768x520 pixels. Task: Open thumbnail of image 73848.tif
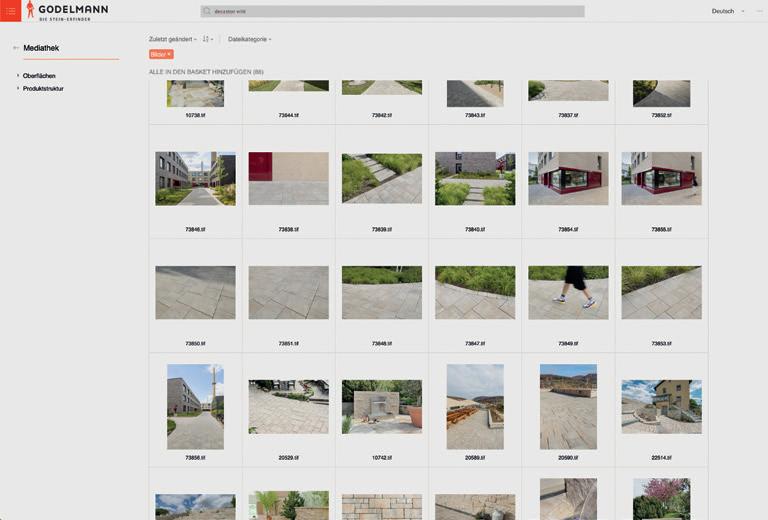coord(382,292)
